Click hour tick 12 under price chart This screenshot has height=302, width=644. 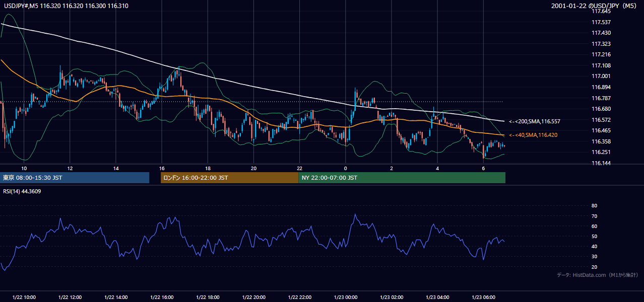(x=70, y=168)
